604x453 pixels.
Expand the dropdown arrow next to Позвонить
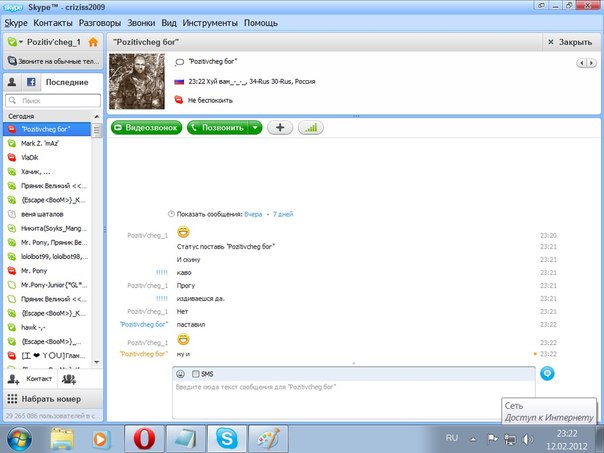[256, 127]
